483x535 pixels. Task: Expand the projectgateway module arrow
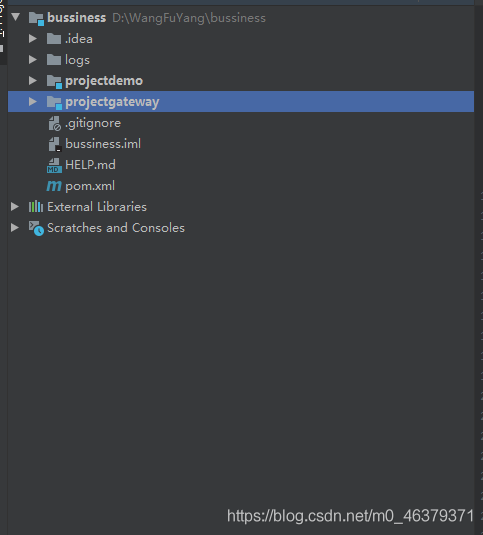coord(33,102)
